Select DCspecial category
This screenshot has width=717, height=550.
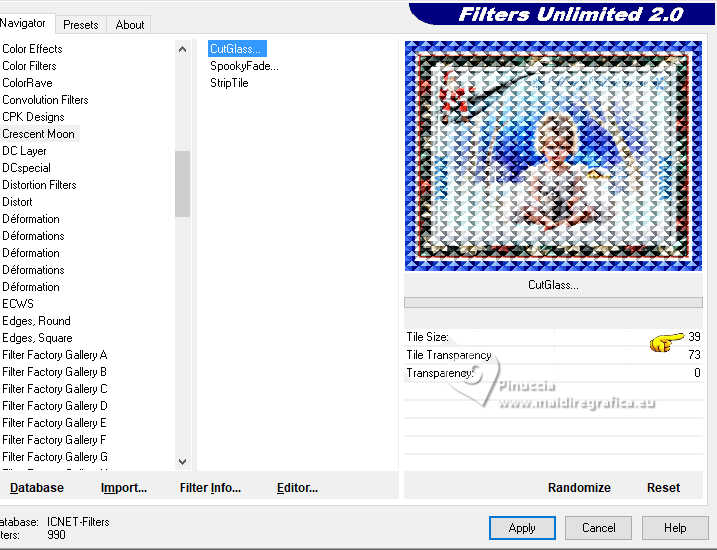[x=27, y=168]
